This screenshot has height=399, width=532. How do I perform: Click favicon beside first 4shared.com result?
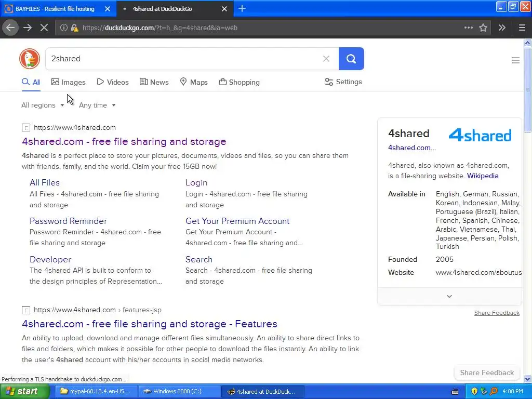(26, 128)
